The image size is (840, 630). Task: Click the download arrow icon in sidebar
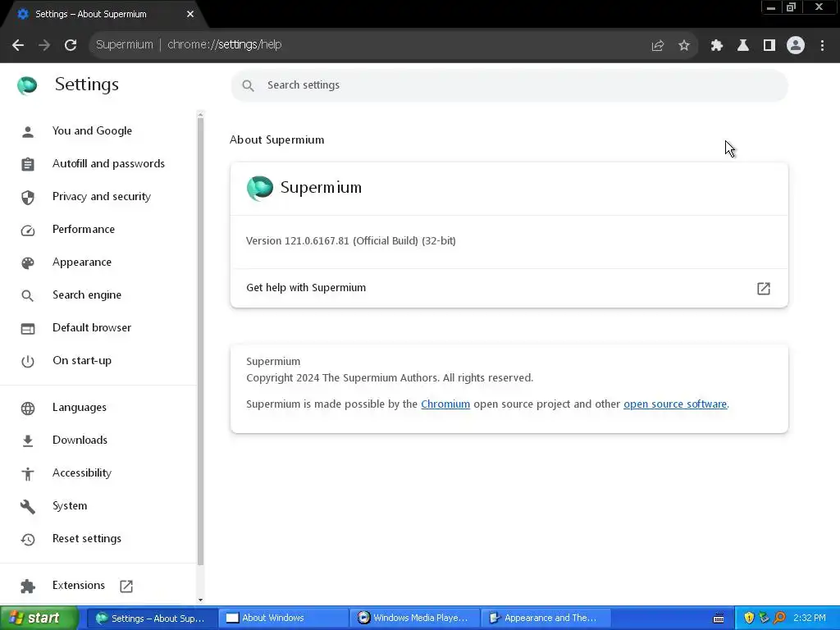click(27, 441)
